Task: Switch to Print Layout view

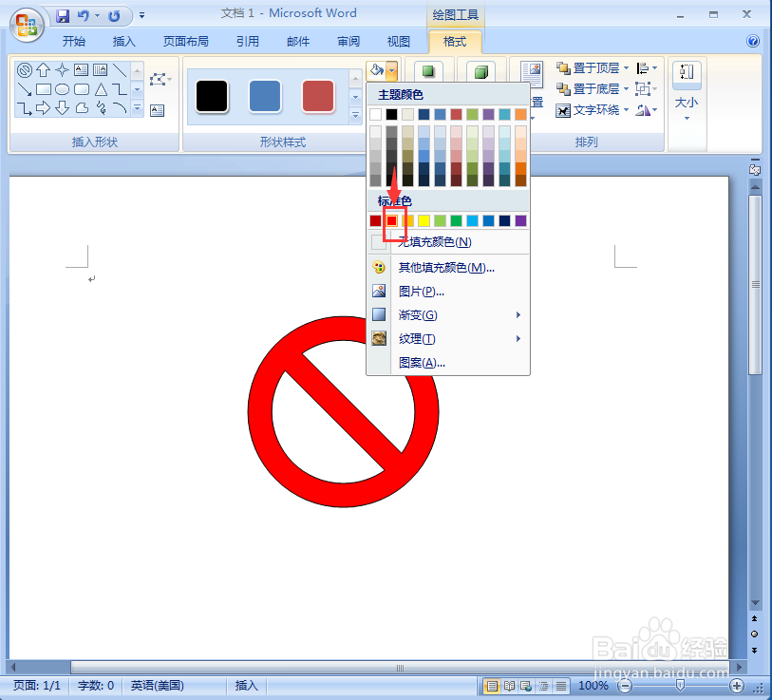Action: [x=492, y=685]
